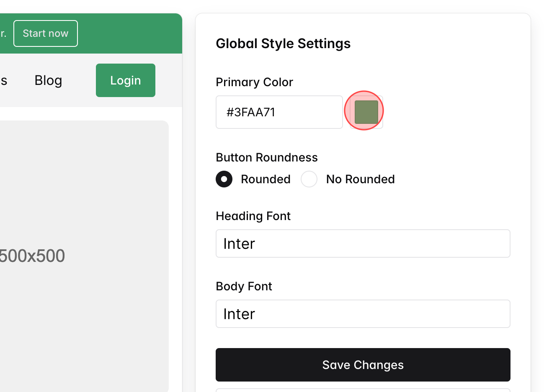Select the Global Style Settings heading
544x392 pixels.
point(283,43)
